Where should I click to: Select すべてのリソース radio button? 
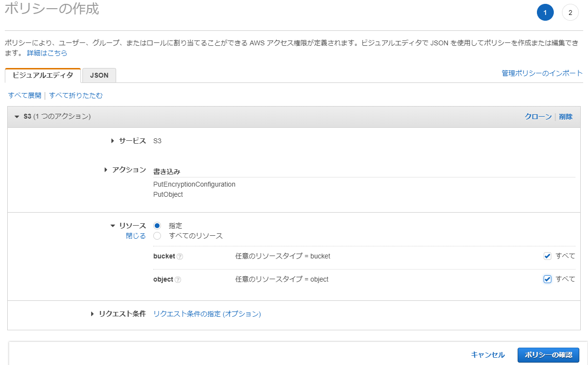(156, 236)
